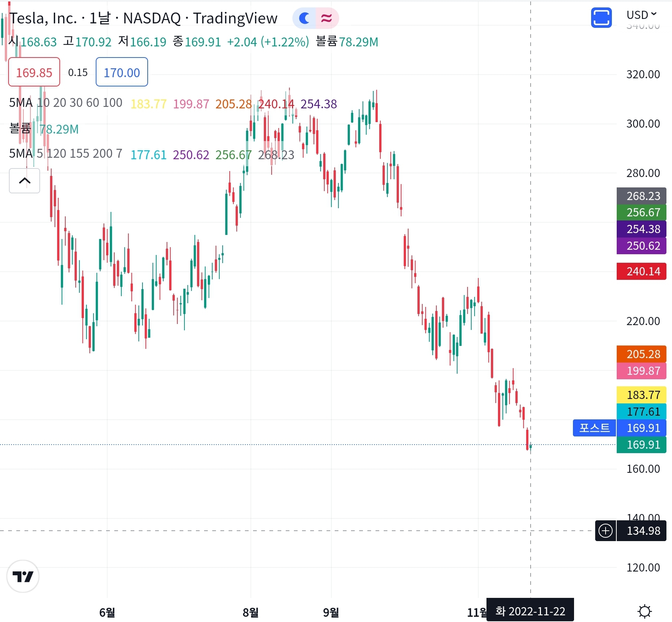Click the 종 169.91 close value
This screenshot has height=622, width=672.
point(197,42)
